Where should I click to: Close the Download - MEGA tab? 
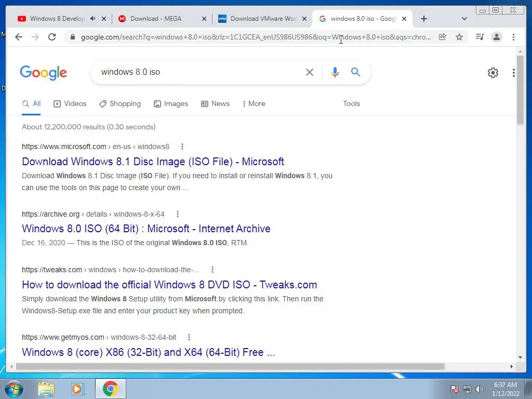click(x=204, y=19)
